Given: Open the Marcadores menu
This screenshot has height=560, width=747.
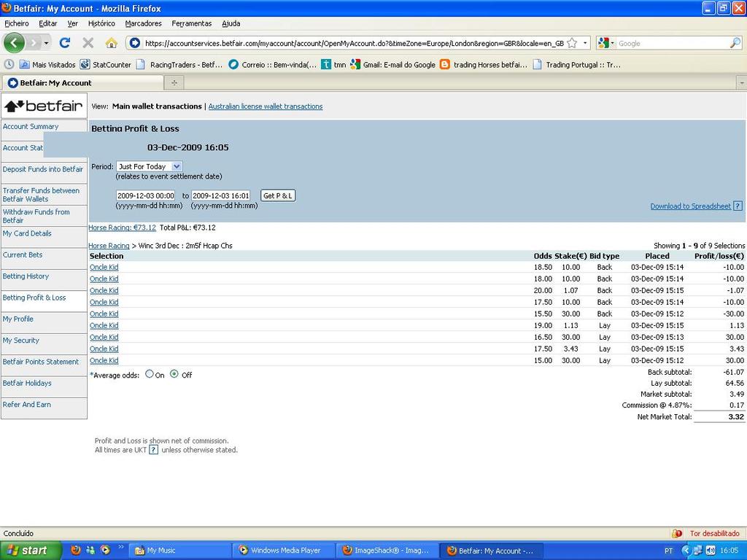Looking at the screenshot, I should [x=144, y=23].
